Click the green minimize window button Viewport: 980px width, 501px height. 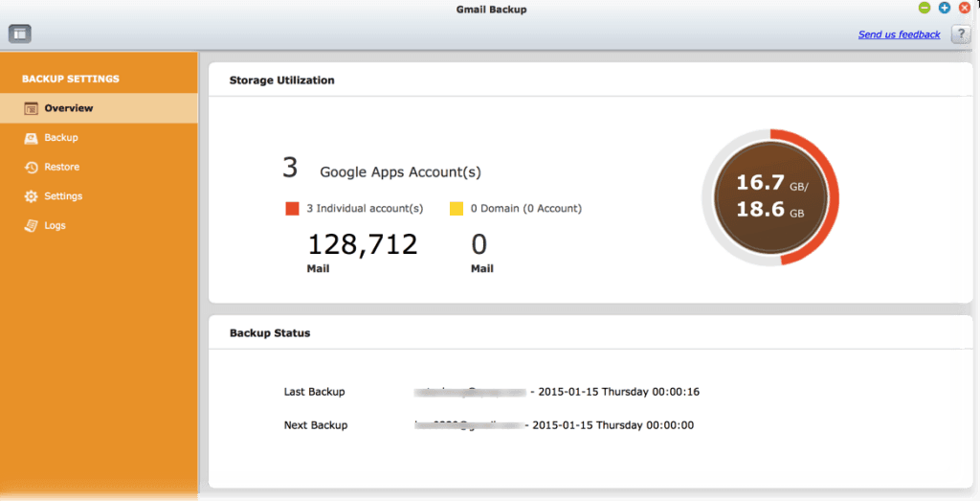point(924,8)
